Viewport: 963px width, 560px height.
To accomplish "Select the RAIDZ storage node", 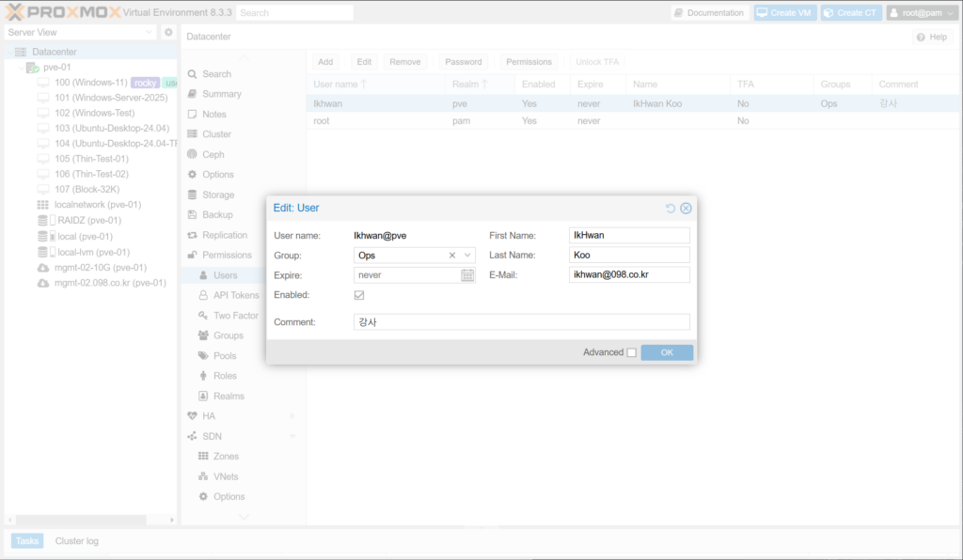I will [85, 220].
